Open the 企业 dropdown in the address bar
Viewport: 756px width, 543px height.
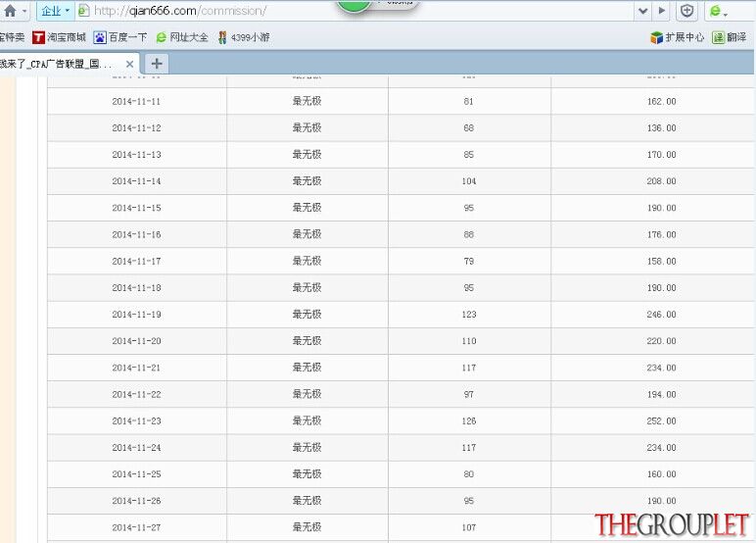(x=55, y=11)
